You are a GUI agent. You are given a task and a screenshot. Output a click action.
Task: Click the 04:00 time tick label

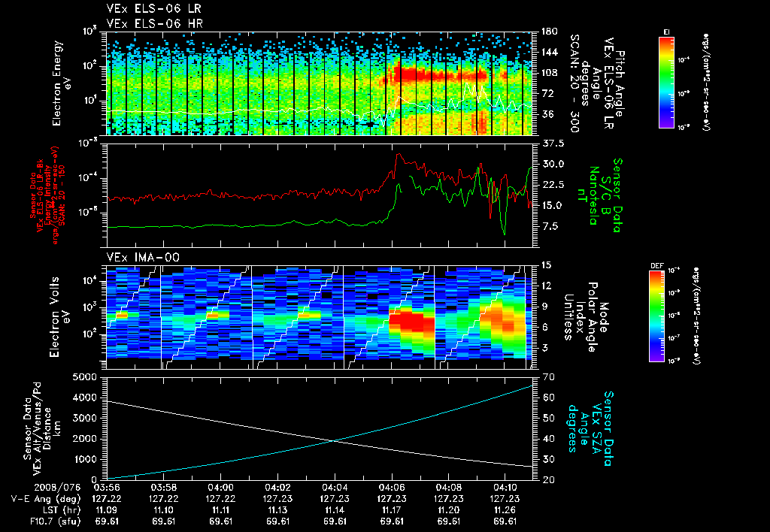pyautogui.click(x=220, y=488)
